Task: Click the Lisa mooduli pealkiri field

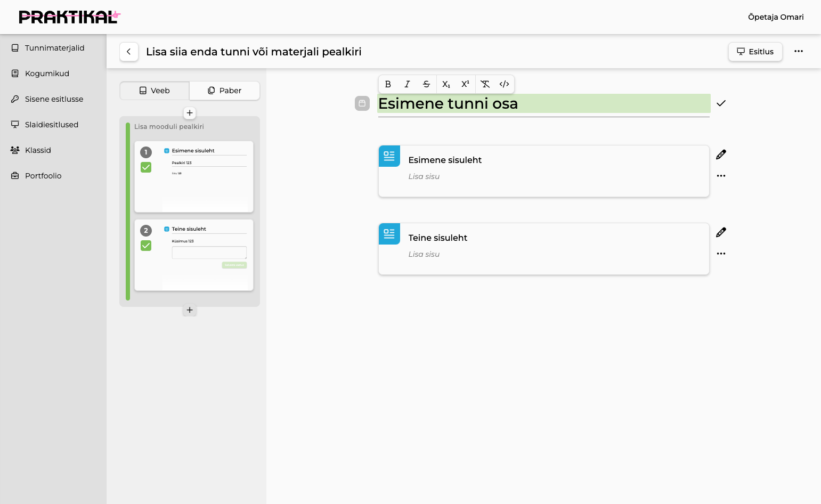Action: click(169, 127)
